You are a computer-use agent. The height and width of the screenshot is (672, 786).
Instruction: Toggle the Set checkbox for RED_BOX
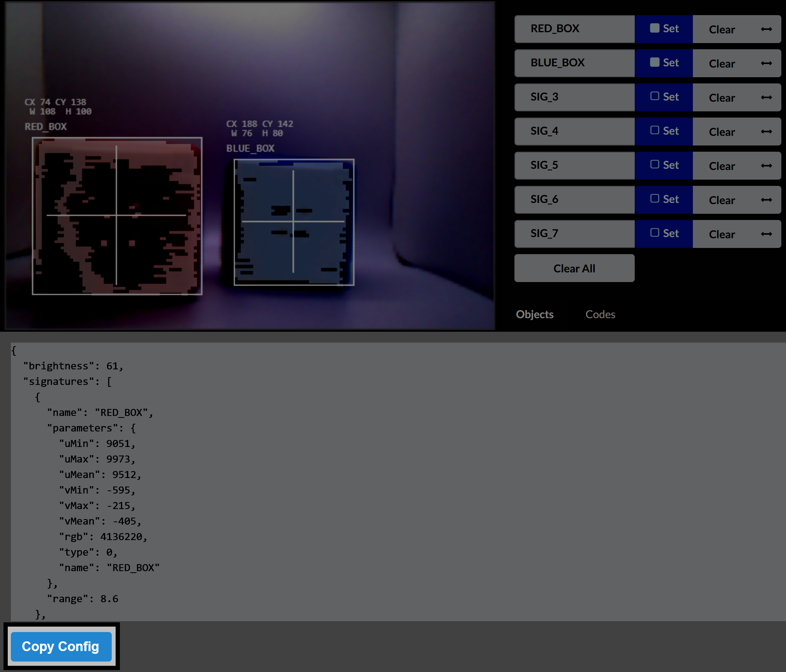655,28
